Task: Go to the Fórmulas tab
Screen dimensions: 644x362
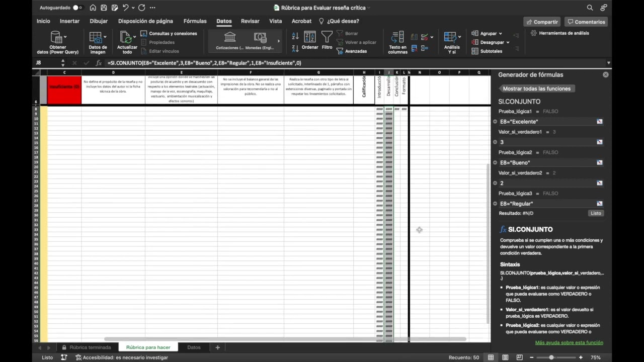Action: 195,21
